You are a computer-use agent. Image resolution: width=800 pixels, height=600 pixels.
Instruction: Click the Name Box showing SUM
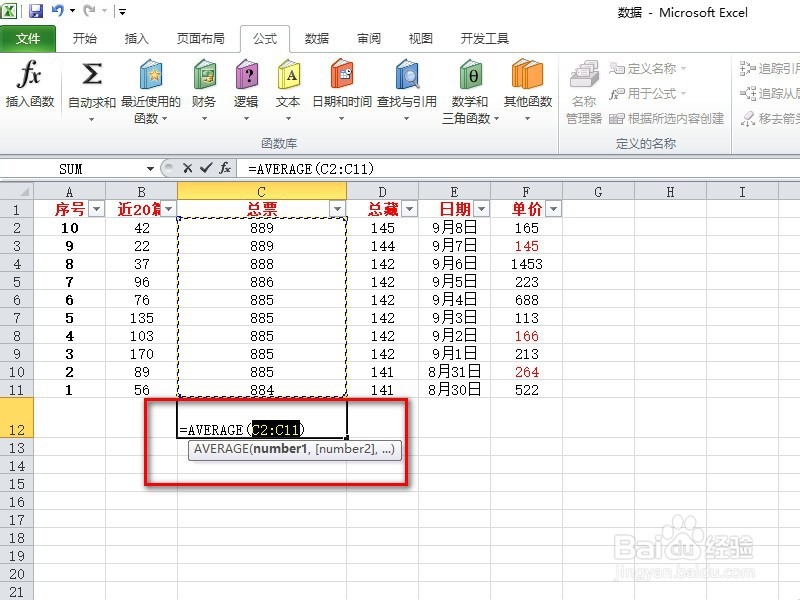pyautogui.click(x=71, y=168)
